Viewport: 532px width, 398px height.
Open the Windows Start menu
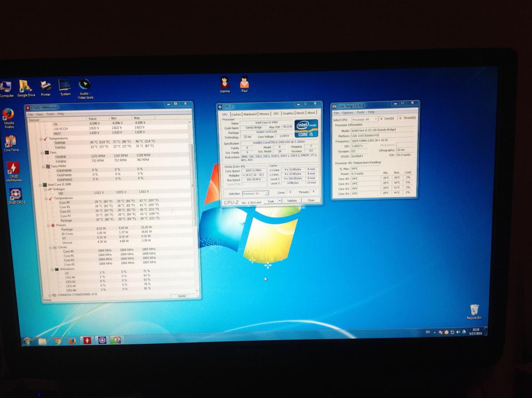pos(27,341)
